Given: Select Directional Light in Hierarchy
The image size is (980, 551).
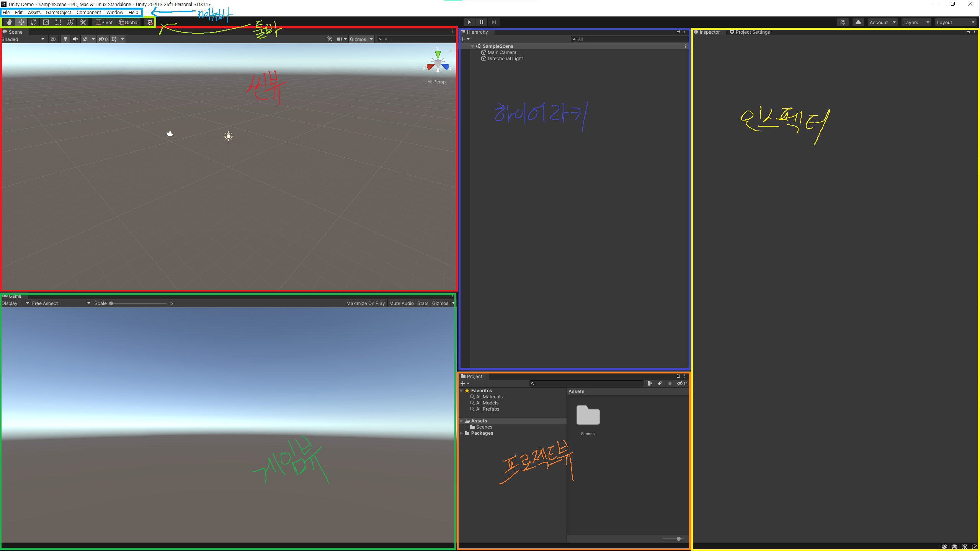Looking at the screenshot, I should click(x=505, y=59).
